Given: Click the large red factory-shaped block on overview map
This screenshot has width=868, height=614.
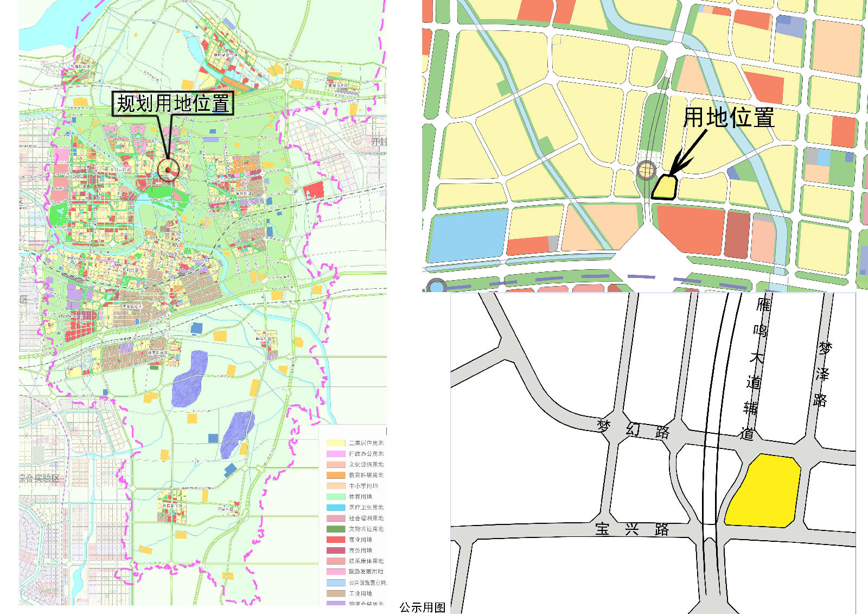Looking at the screenshot, I should click(x=314, y=190).
